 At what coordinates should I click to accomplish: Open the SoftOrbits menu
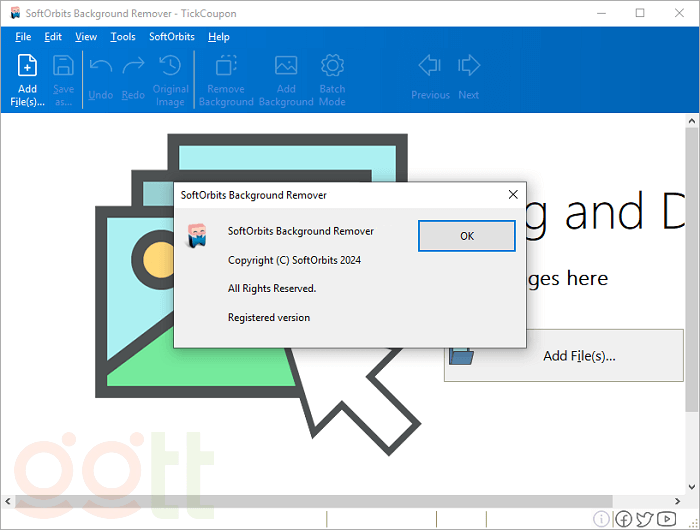click(172, 37)
